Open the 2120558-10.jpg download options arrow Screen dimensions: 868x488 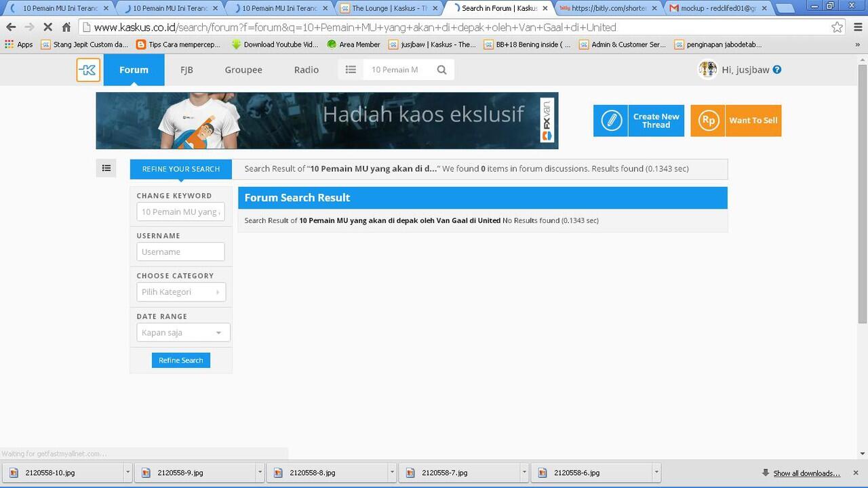[127, 472]
